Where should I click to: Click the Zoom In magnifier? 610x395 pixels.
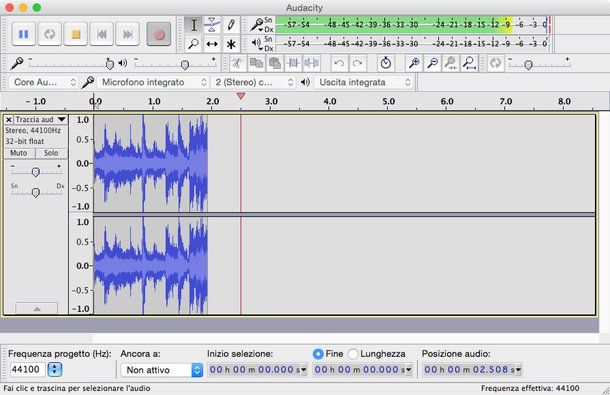click(x=414, y=63)
